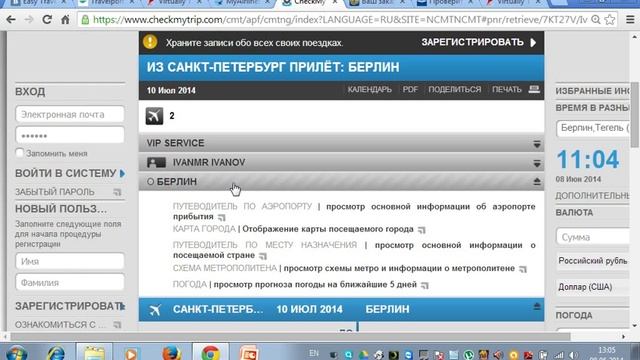Screen dimensions: 640x360
Task: Click the passenger icon beside IVANMR IVANOV
Action: pos(156,162)
